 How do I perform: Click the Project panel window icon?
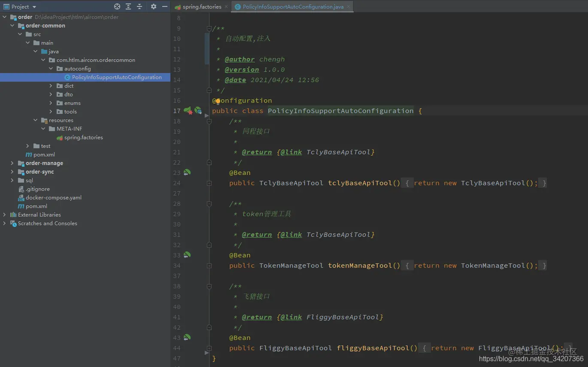(x=6, y=7)
